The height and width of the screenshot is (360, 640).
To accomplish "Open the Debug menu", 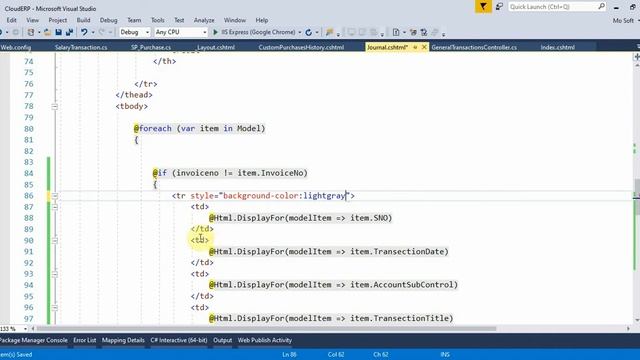I will pyautogui.click(x=108, y=20).
